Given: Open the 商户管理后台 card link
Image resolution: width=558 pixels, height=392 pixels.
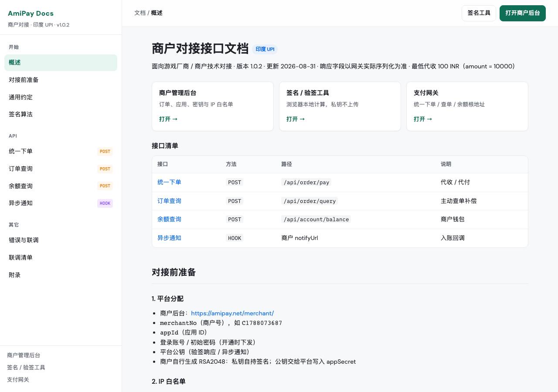Looking at the screenshot, I should pos(213,106).
